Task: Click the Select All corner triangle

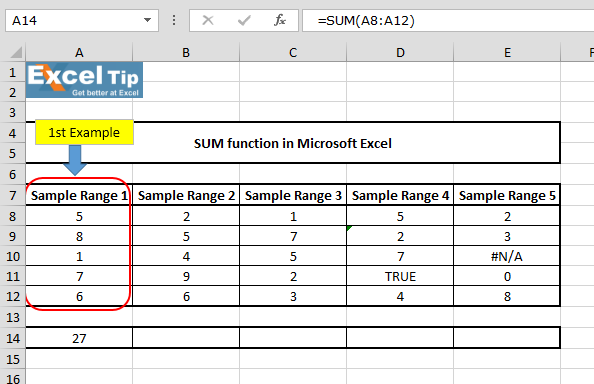Action: point(13,52)
